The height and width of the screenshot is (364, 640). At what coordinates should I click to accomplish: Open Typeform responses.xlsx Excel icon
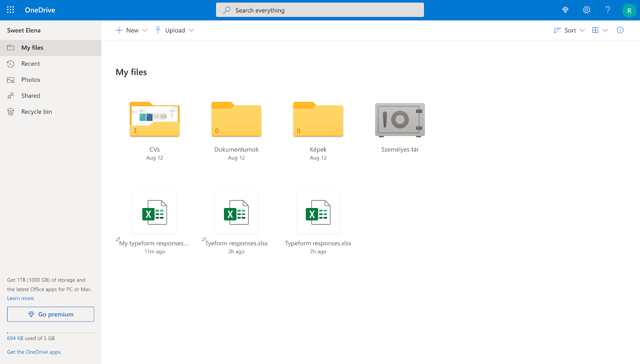pyautogui.click(x=318, y=212)
